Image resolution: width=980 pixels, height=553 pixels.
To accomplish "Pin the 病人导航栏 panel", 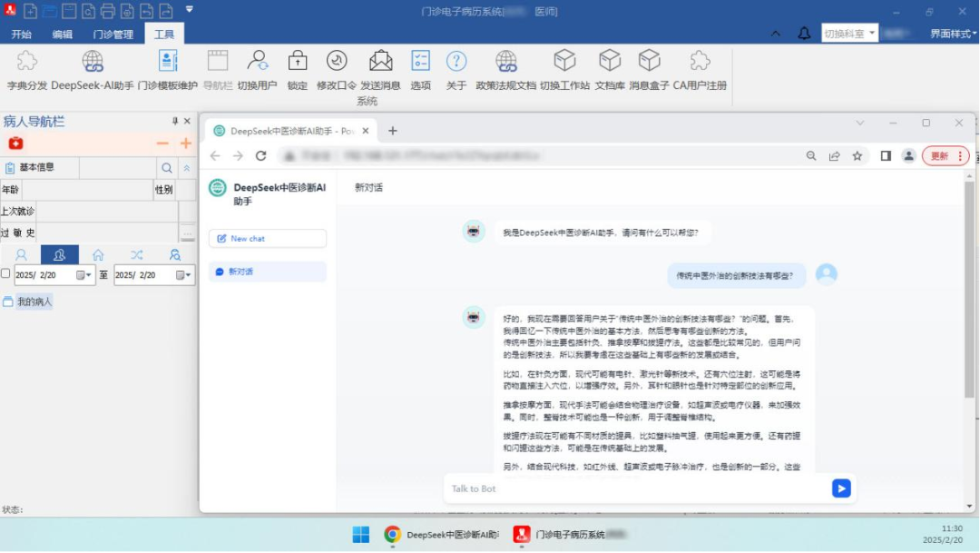I will tap(175, 121).
